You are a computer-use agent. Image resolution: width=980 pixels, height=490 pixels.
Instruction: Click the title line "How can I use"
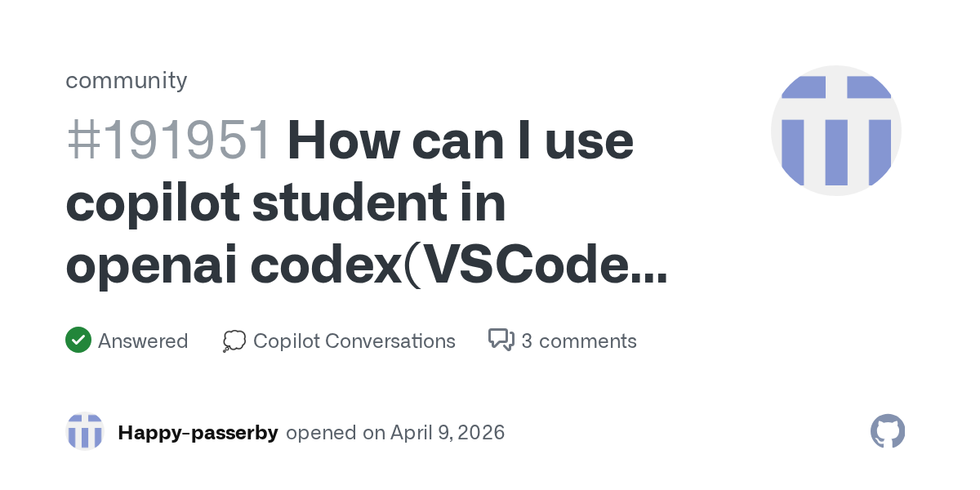pos(460,141)
